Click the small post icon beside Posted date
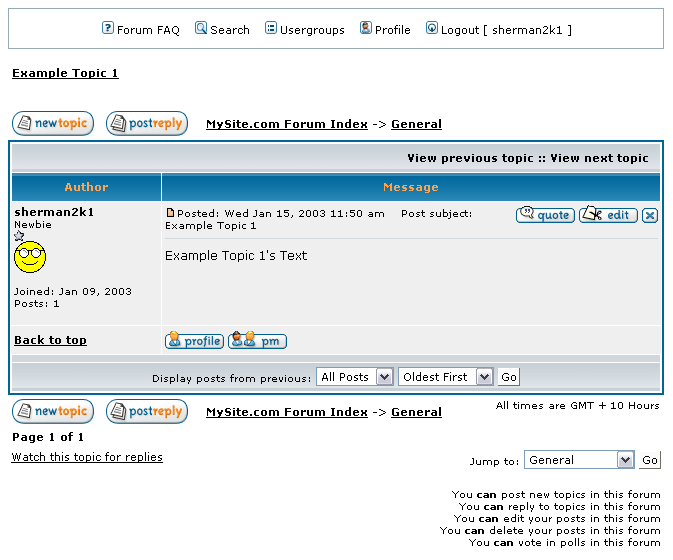 click(170, 213)
